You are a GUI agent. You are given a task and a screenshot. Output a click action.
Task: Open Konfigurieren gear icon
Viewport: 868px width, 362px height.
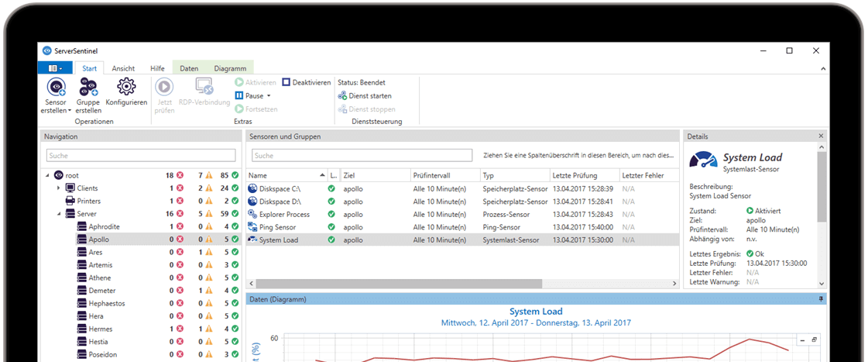pyautogui.click(x=126, y=87)
